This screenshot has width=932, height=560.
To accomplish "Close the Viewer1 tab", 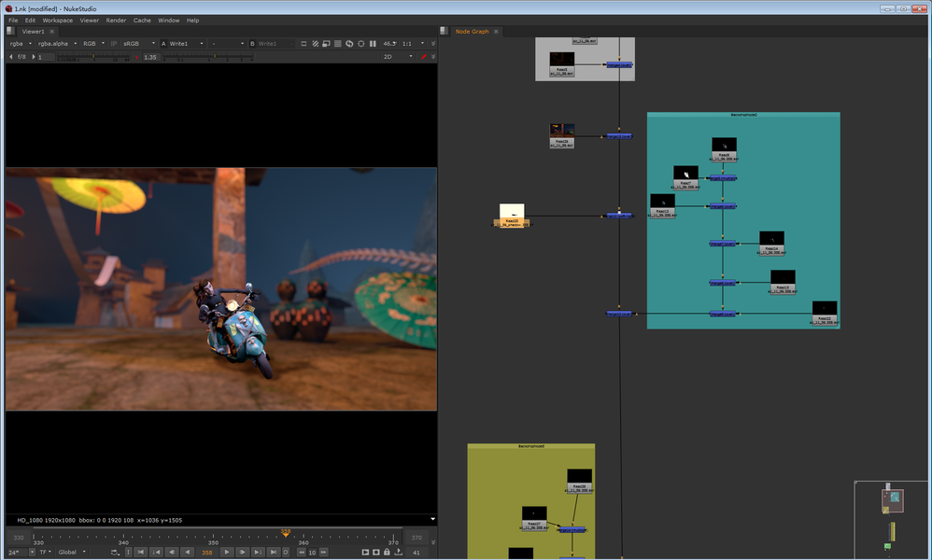I will [51, 32].
